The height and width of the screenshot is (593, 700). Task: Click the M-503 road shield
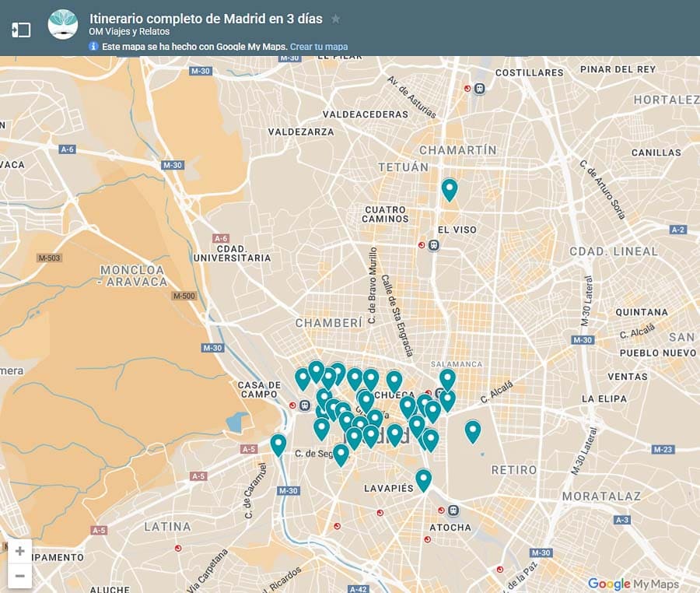pos(49,258)
